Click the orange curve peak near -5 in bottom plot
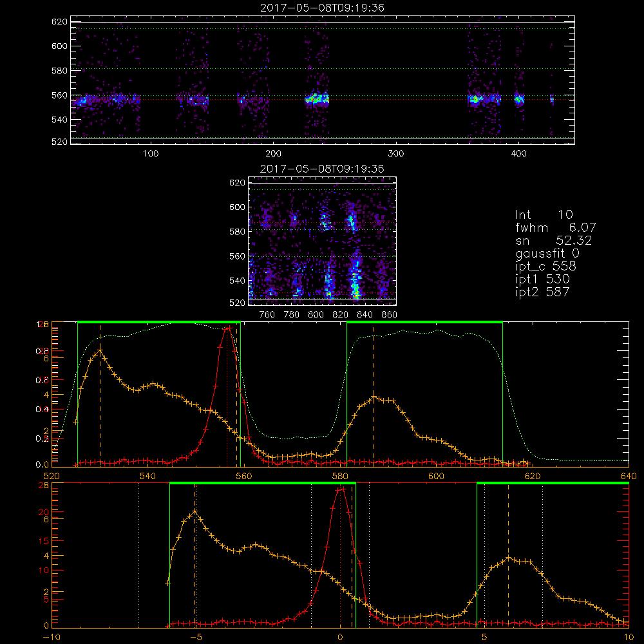This screenshot has height=644, width=644. click(x=194, y=512)
